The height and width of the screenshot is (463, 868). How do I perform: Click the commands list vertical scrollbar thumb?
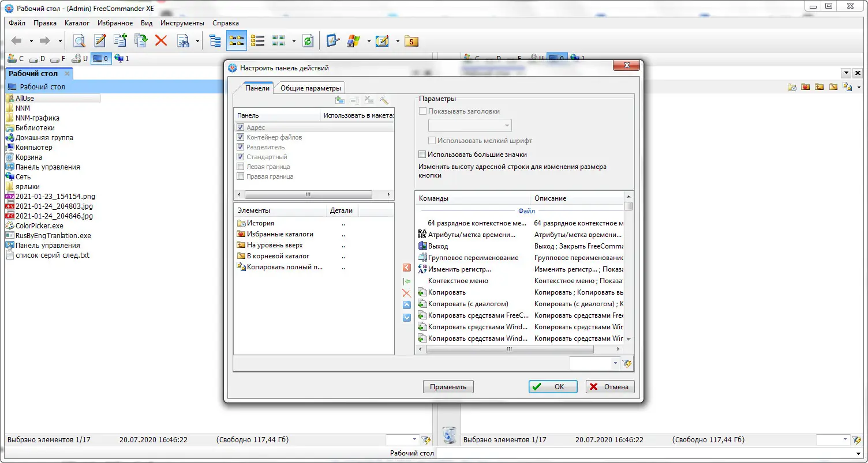(628, 206)
